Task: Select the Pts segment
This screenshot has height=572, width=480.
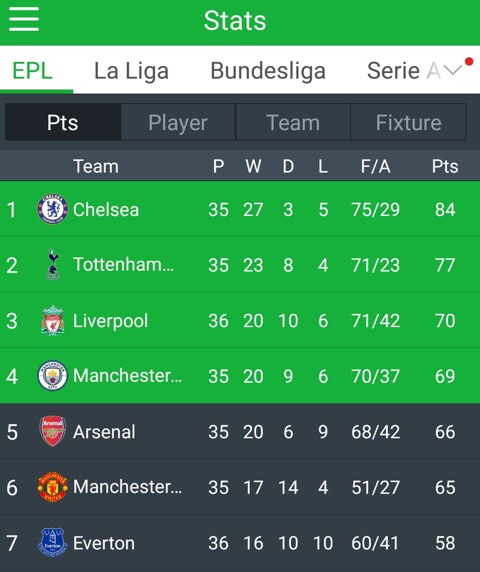Action: (x=63, y=122)
